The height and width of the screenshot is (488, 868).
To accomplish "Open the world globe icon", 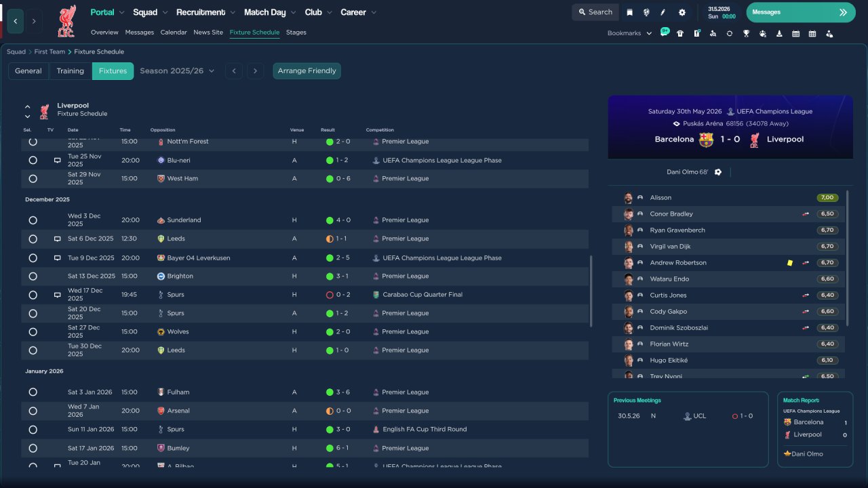I will pyautogui.click(x=646, y=12).
